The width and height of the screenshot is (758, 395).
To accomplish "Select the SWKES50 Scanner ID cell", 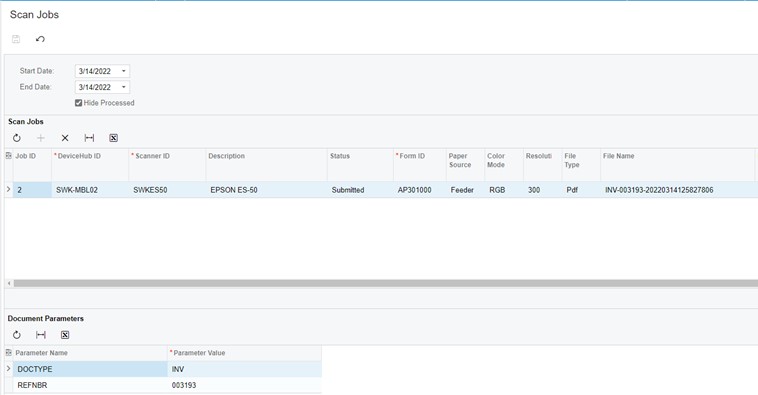I will pyautogui.click(x=167, y=190).
